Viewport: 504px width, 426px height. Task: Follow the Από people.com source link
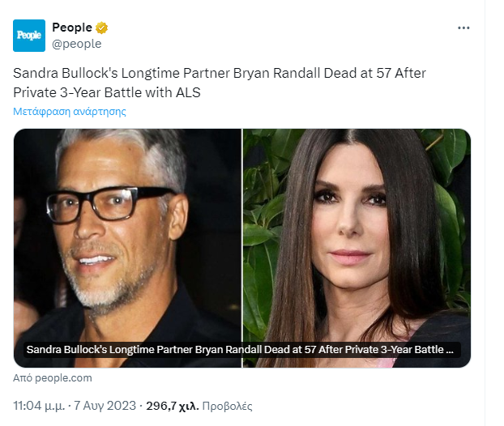pos(53,378)
